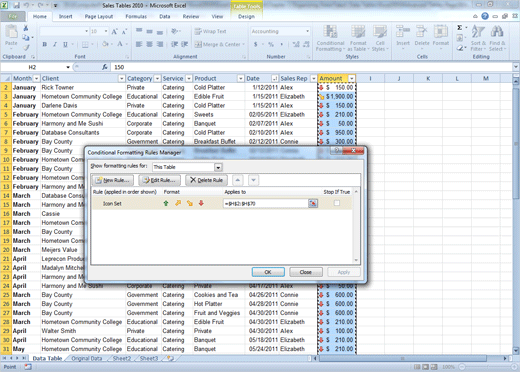This screenshot has width=520, height=372.
Task: Click the AutoSum sigma icon
Action: 460,28
